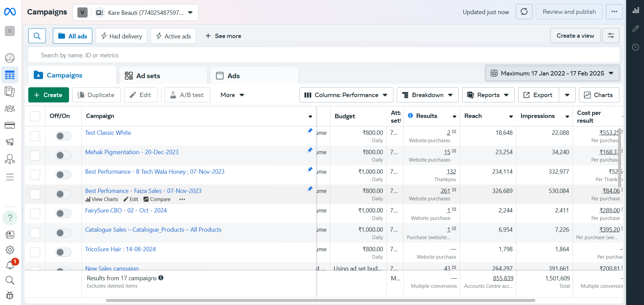Open the FairySure CBO campaign link
Viewport: 644px width, 305px height.
pos(126,210)
